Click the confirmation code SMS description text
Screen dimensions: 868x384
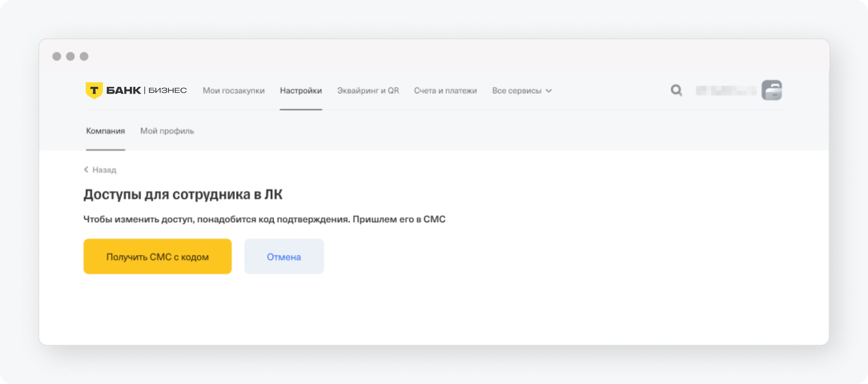[x=264, y=219]
